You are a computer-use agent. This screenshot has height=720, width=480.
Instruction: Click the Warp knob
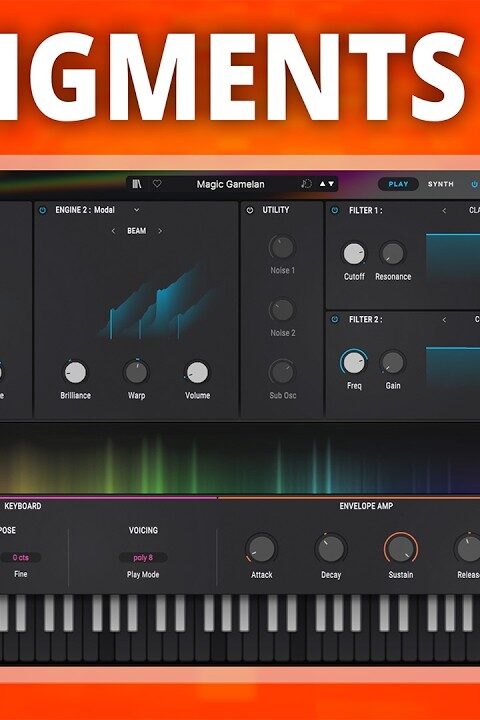pyautogui.click(x=136, y=372)
